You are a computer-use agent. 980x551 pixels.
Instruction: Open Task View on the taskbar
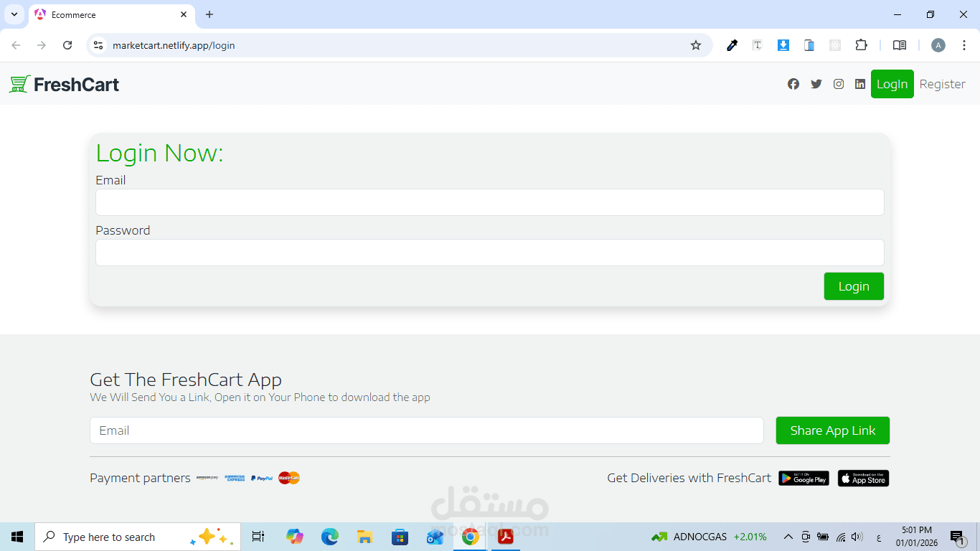(258, 537)
